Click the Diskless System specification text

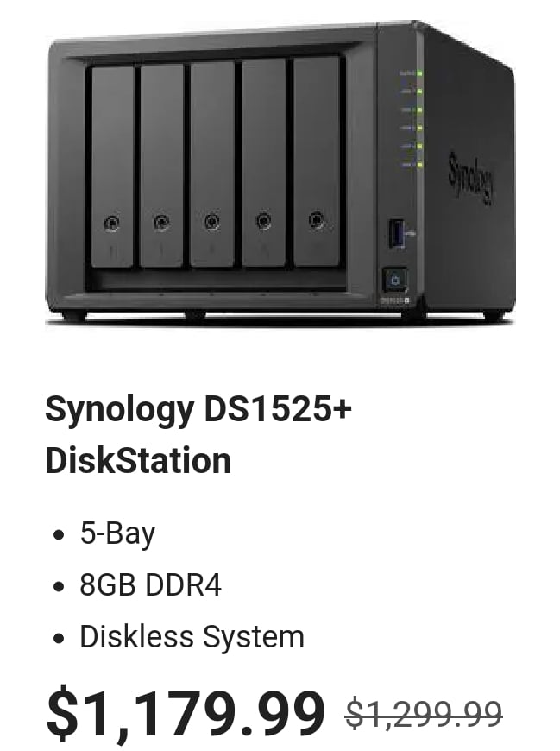click(192, 637)
